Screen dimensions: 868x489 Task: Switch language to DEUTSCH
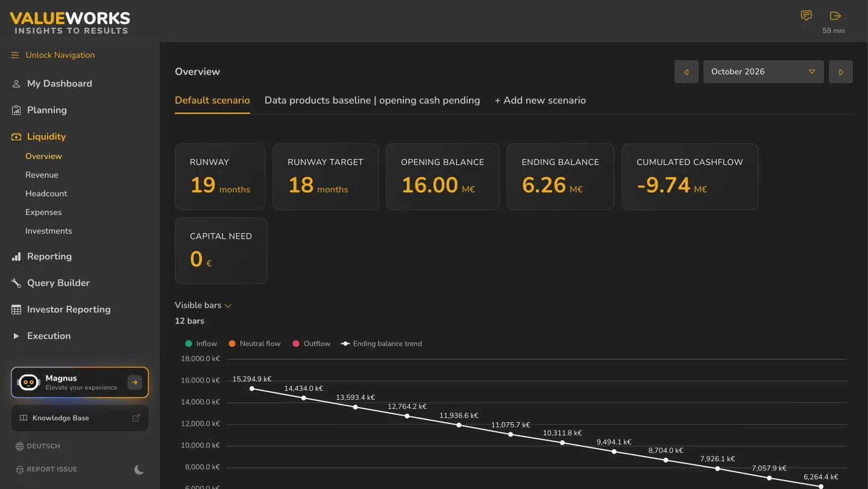pyautogui.click(x=43, y=446)
